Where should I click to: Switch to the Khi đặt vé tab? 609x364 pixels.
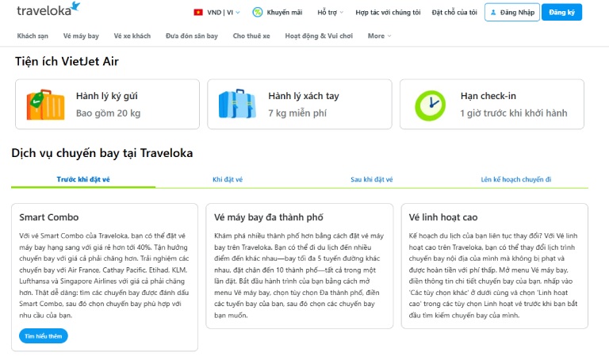click(228, 179)
